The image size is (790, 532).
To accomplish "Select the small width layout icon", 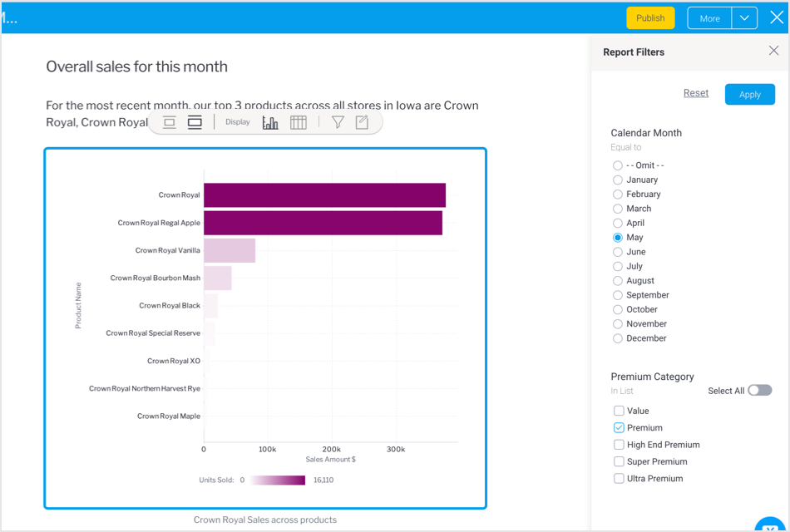I will pos(170,122).
